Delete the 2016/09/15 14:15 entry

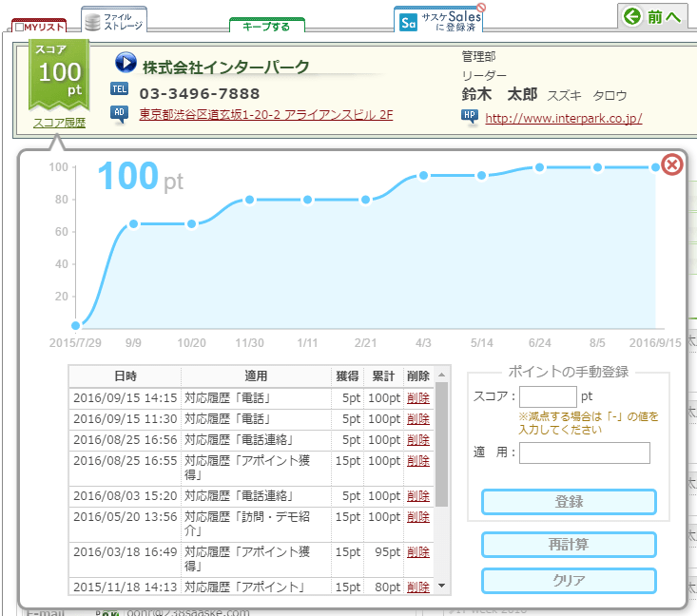tap(418, 398)
